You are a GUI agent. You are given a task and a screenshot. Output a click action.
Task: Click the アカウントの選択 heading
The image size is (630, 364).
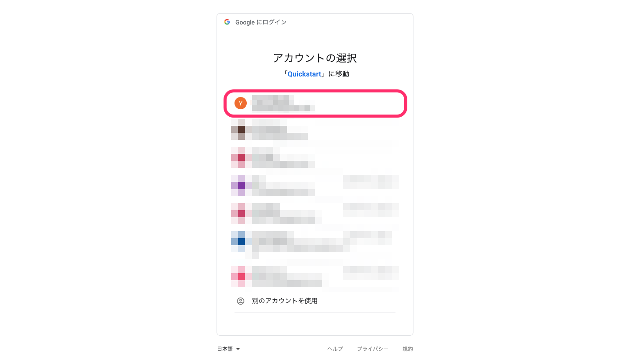coord(315,58)
